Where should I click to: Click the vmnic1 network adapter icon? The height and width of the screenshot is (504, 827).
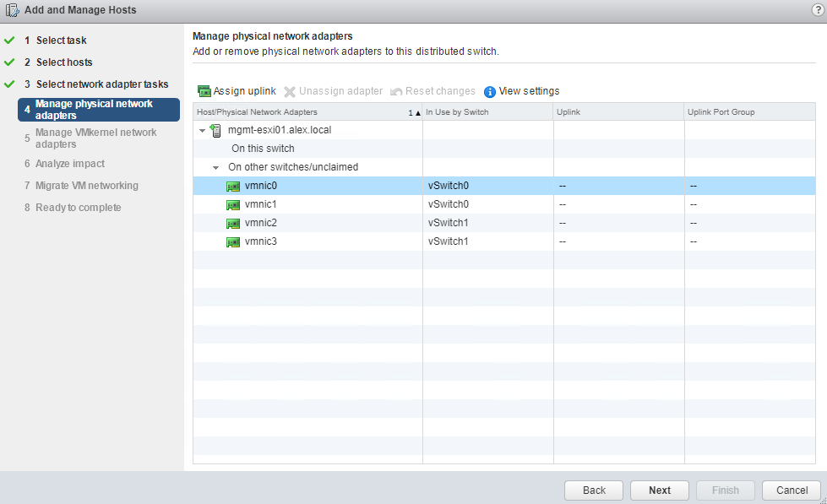tap(233, 205)
